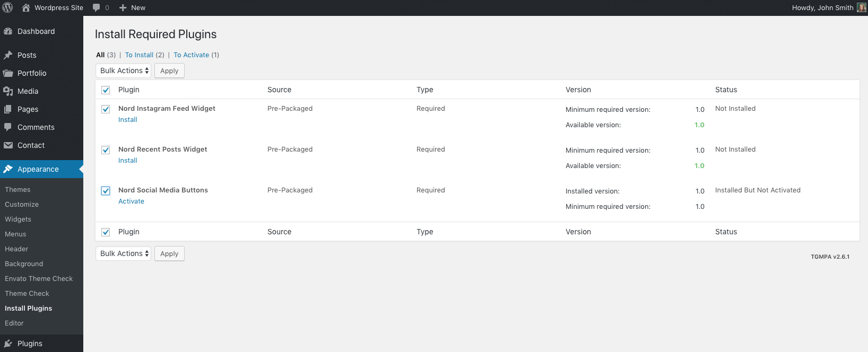
Task: Uncheck Nord Social Media Buttons checkbox
Action: click(x=106, y=191)
